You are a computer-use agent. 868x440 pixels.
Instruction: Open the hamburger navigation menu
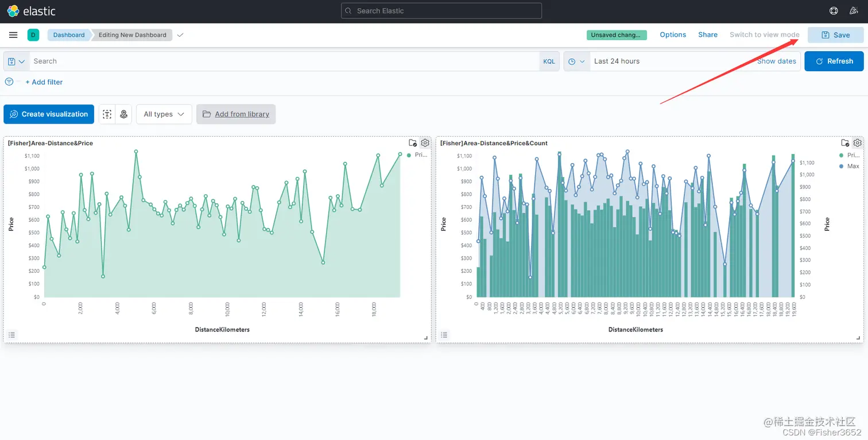13,35
